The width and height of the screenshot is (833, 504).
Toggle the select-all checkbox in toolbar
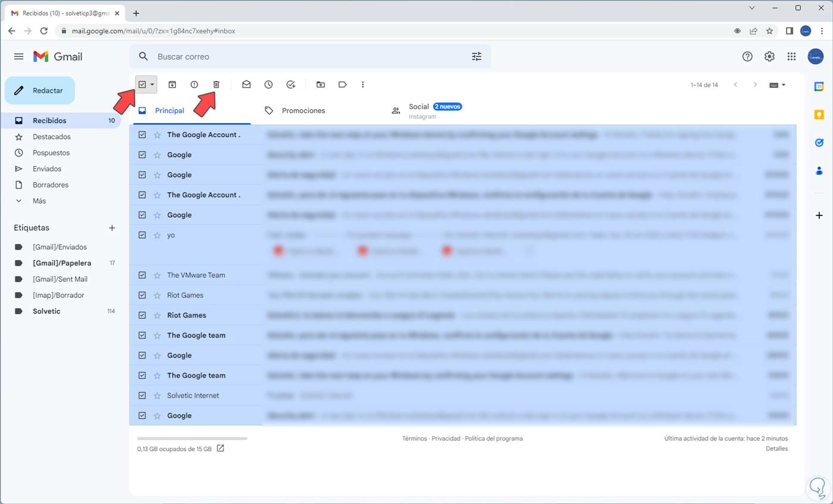click(x=142, y=84)
